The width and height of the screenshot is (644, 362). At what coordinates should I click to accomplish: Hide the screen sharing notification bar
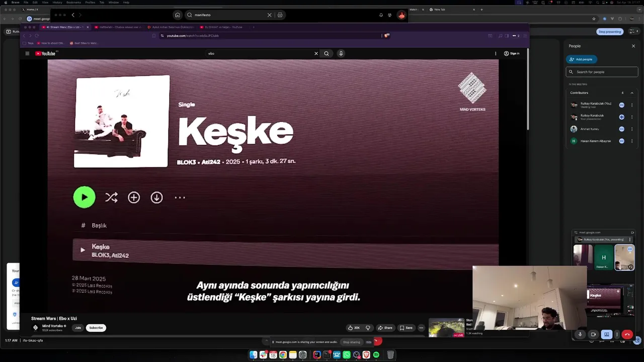coord(368,342)
